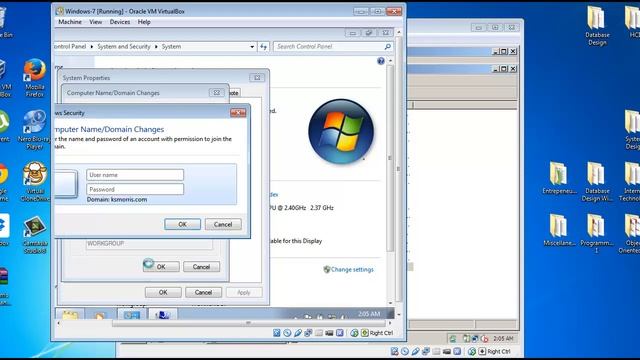Open the Machine menu

tap(70, 22)
